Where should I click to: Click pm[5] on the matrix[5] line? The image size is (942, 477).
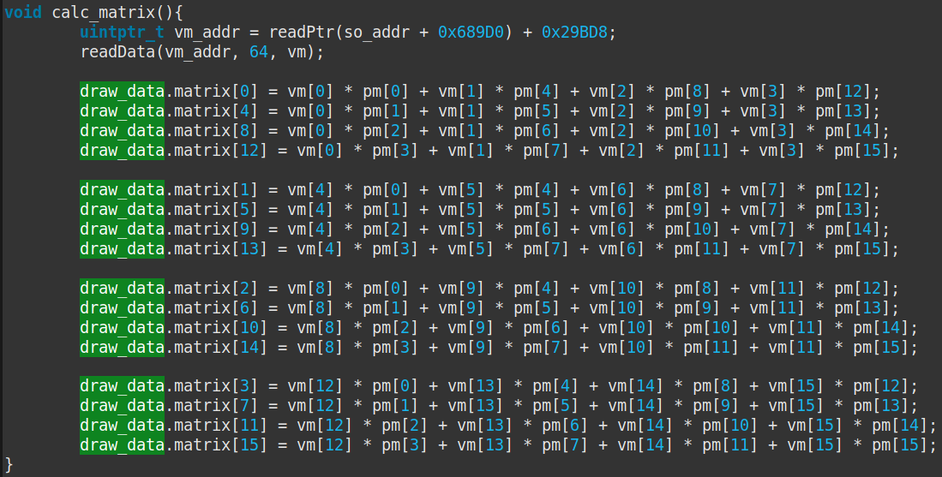pos(537,209)
